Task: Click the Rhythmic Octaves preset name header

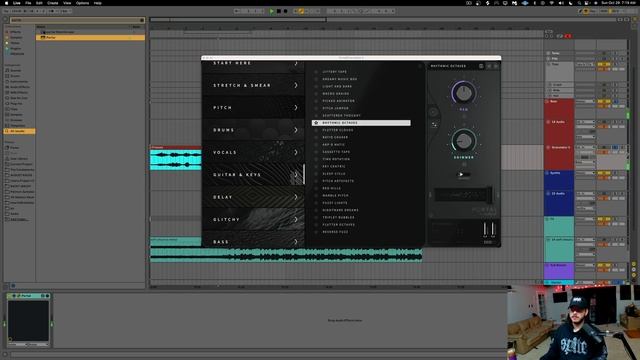Action: pyautogui.click(x=448, y=66)
